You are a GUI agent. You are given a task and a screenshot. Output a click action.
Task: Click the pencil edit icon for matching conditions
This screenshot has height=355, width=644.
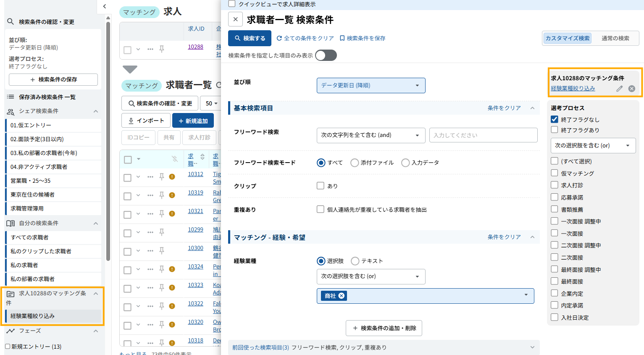[619, 89]
